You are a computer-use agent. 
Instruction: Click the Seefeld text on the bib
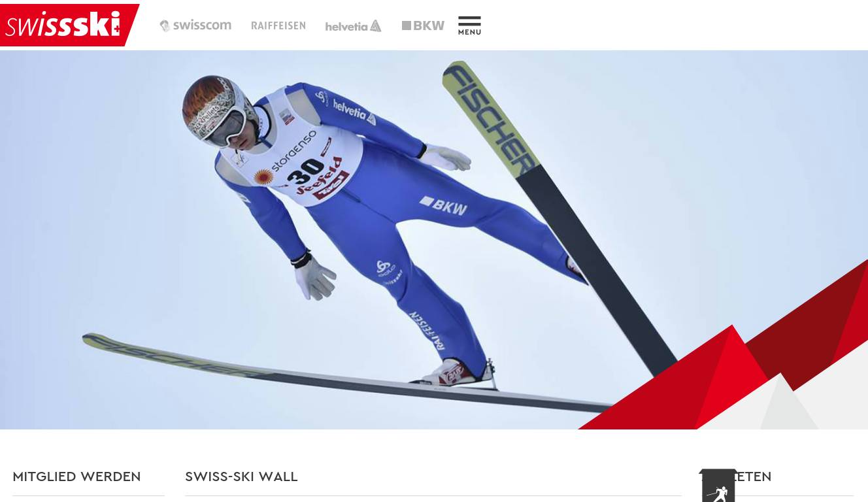coord(319,176)
